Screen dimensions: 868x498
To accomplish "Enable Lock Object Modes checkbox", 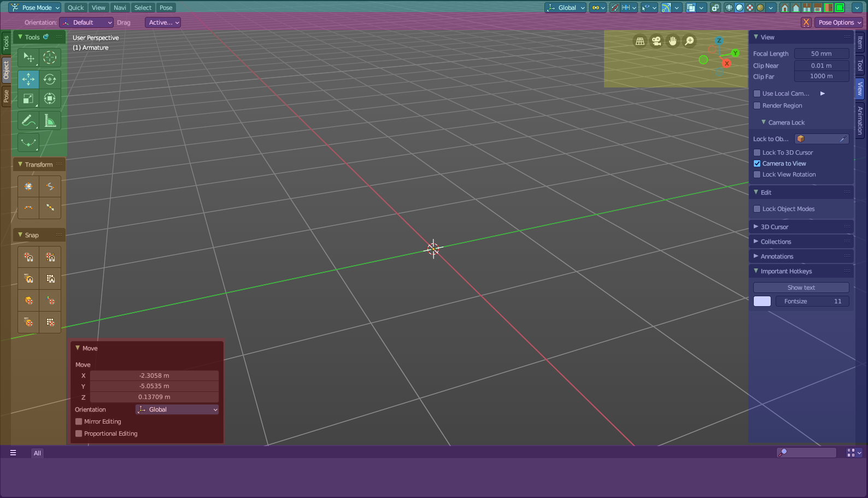I will click(x=757, y=209).
